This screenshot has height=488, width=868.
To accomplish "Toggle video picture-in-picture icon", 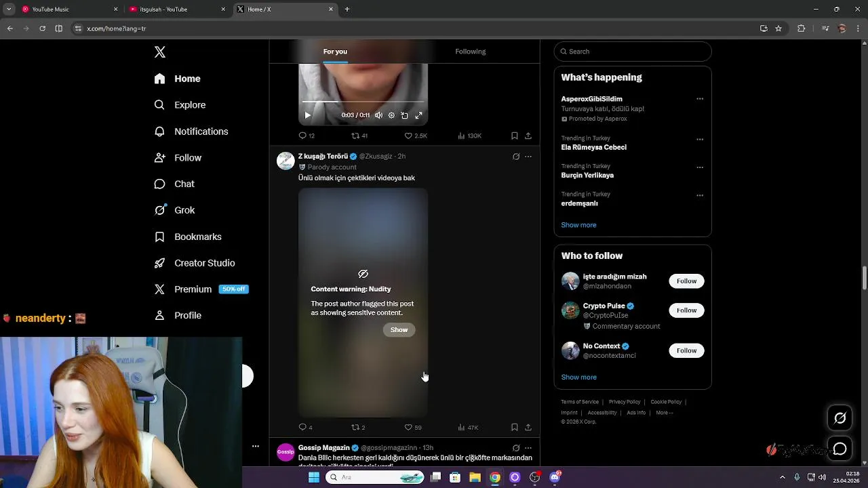I will tap(405, 115).
